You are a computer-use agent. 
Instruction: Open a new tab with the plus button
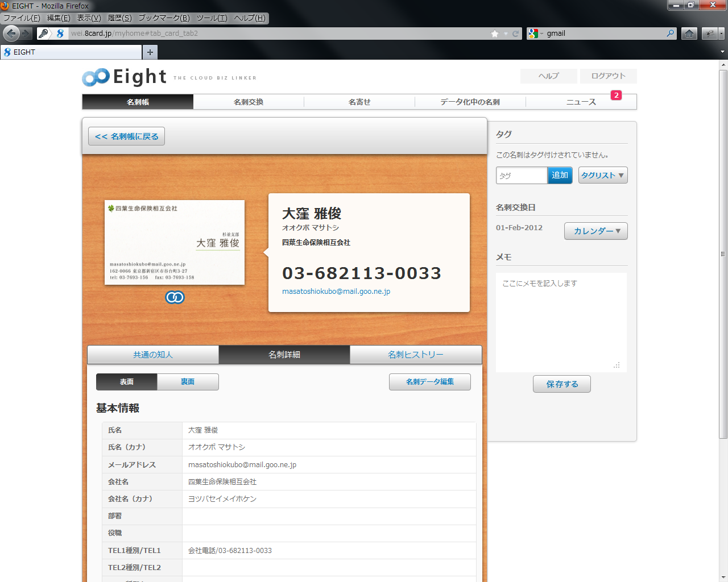point(150,52)
